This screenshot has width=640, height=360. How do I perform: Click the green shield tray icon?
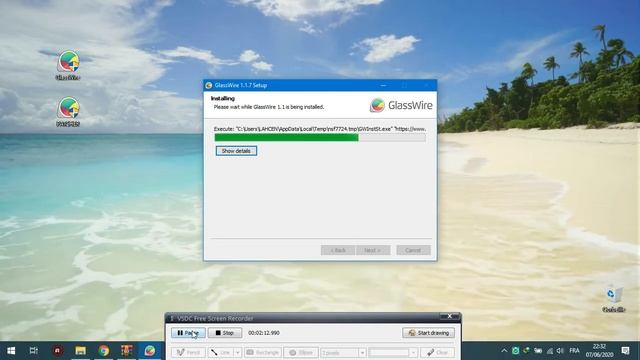pyautogui.click(x=516, y=351)
